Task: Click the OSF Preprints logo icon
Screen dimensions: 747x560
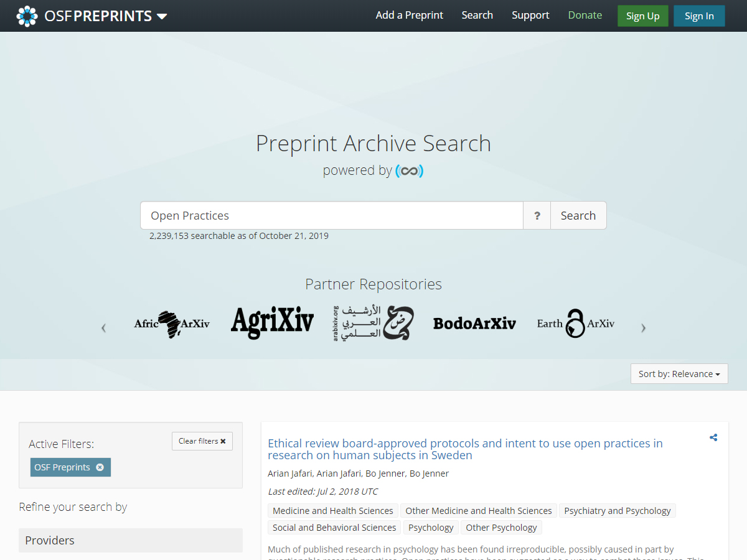Action: click(27, 16)
